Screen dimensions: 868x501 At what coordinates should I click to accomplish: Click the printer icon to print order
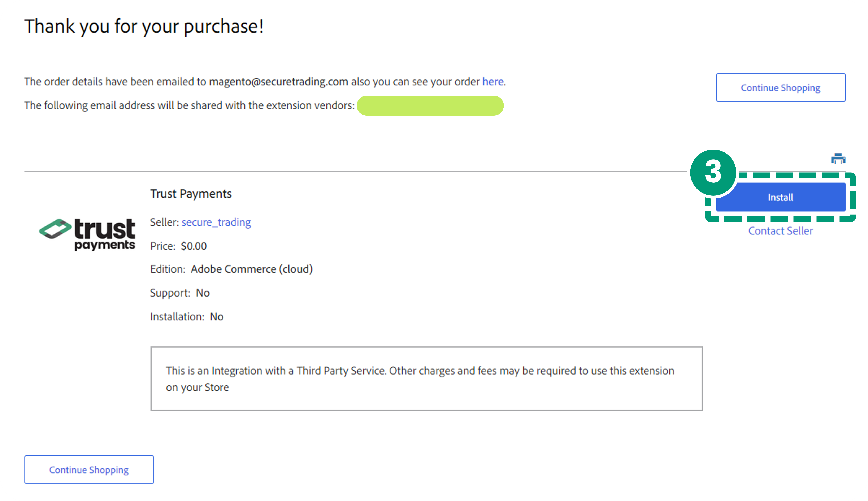pos(838,159)
